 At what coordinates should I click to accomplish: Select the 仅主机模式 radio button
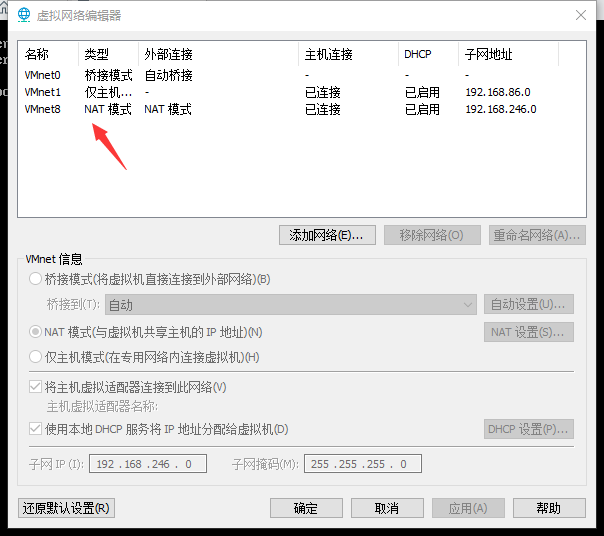point(37,357)
